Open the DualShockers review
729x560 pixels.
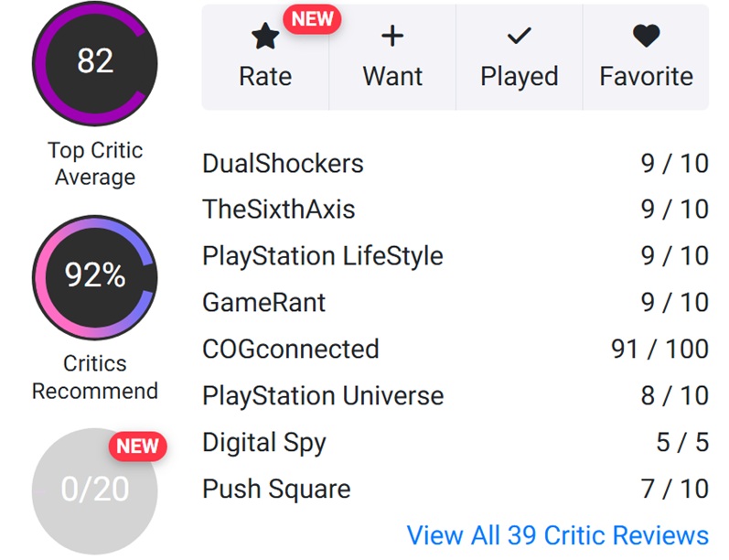pos(456,163)
